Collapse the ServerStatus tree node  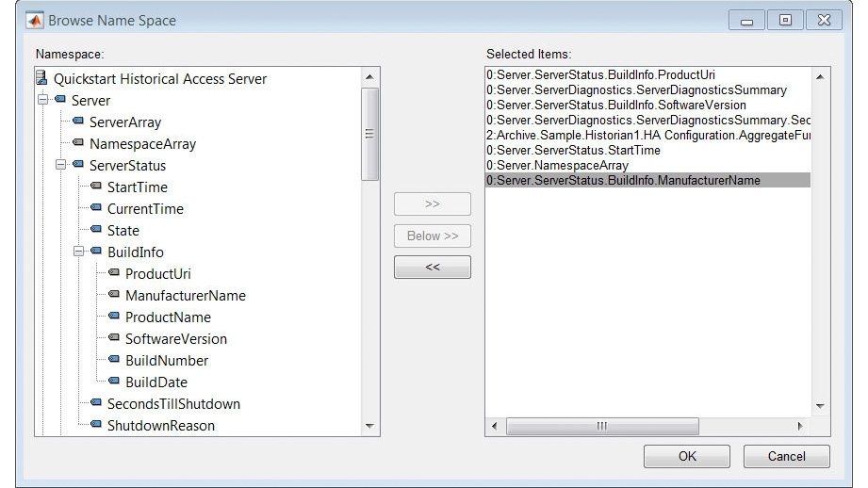(x=60, y=165)
